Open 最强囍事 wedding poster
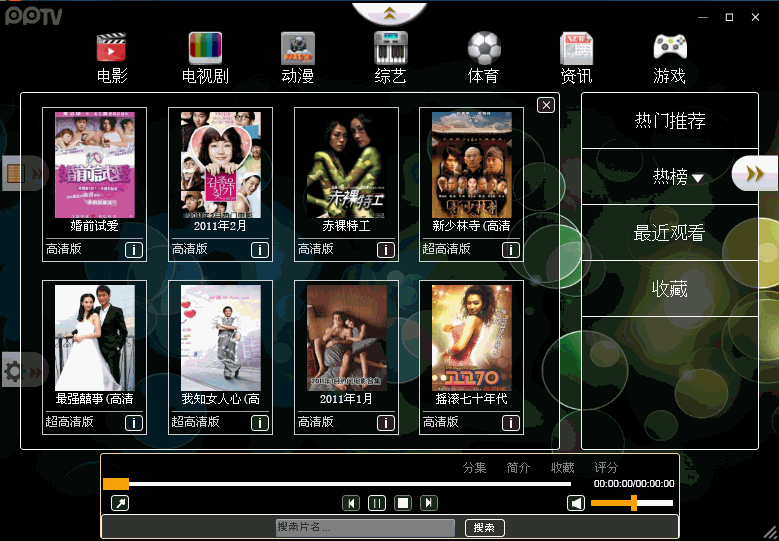This screenshot has height=541, width=779. click(x=94, y=338)
